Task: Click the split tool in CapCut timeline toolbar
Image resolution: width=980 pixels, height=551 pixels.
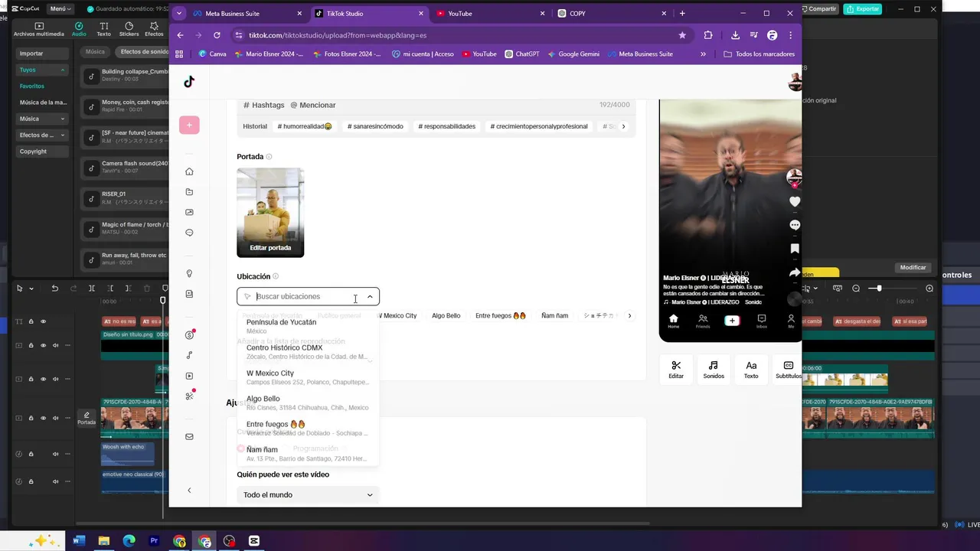Action: pos(92,289)
